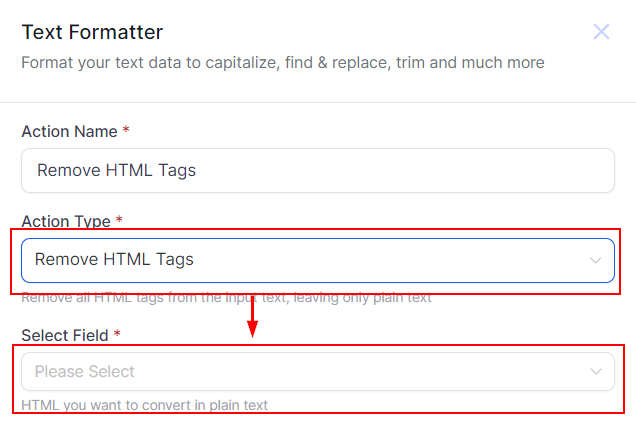Click the "Select Field" field label
This screenshot has height=434, width=636.
tap(66, 335)
